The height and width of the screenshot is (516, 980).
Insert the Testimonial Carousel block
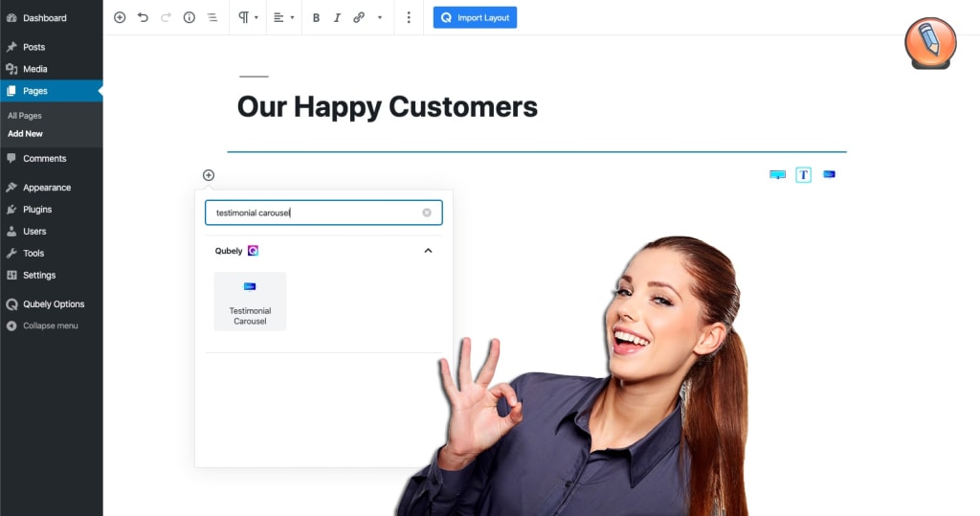pyautogui.click(x=250, y=302)
